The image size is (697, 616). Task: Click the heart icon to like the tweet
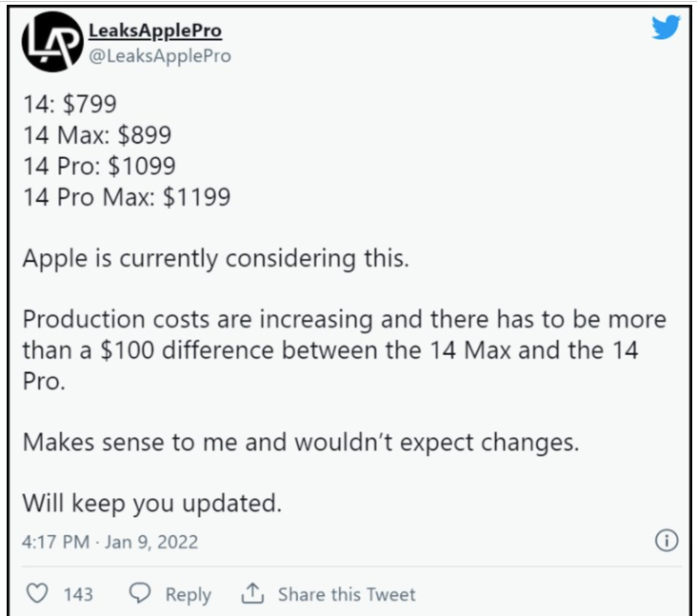click(x=37, y=593)
